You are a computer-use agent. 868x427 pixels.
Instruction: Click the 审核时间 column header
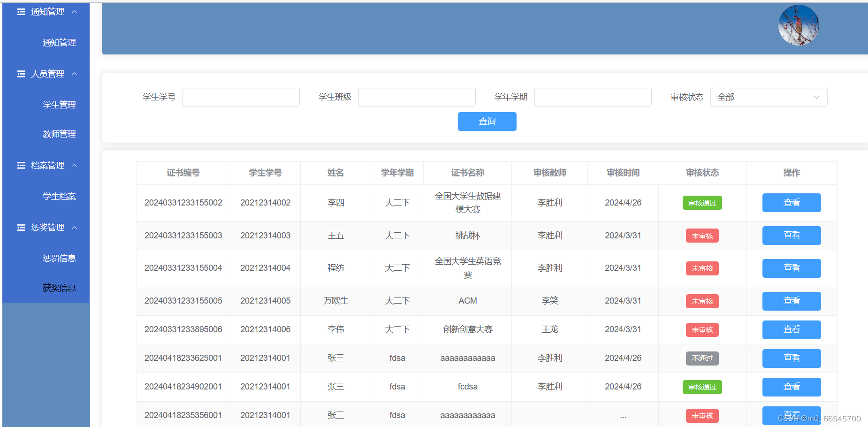coord(623,173)
